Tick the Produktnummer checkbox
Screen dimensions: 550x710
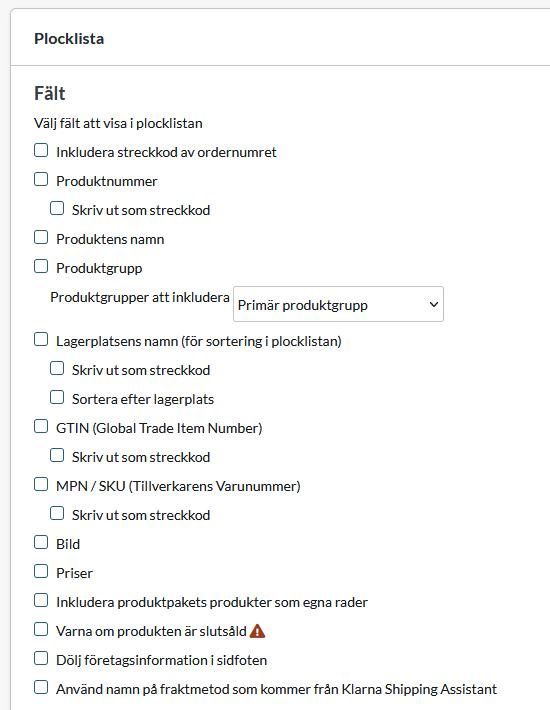[x=41, y=179]
